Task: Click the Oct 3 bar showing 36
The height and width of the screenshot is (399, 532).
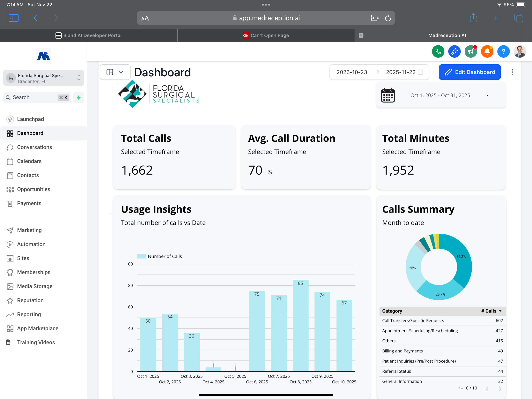Action: tap(191, 352)
